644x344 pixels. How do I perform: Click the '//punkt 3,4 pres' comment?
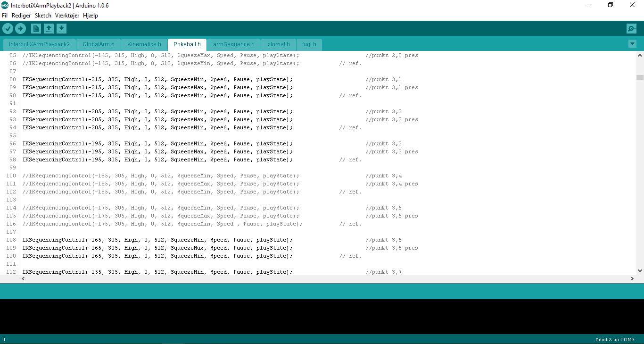(392, 184)
